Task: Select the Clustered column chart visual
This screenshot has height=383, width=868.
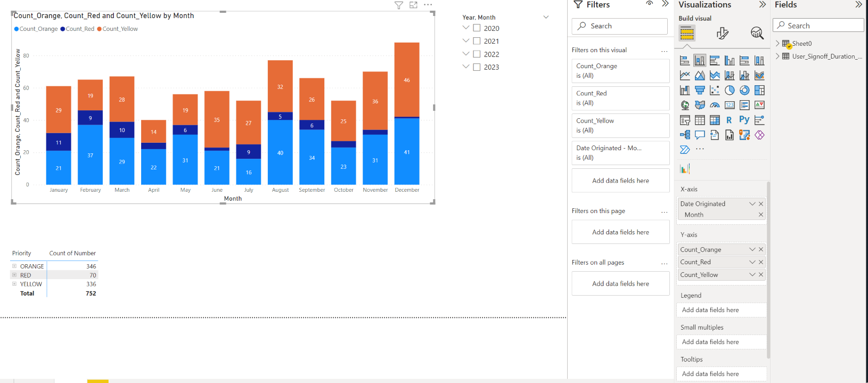Action: (x=730, y=60)
